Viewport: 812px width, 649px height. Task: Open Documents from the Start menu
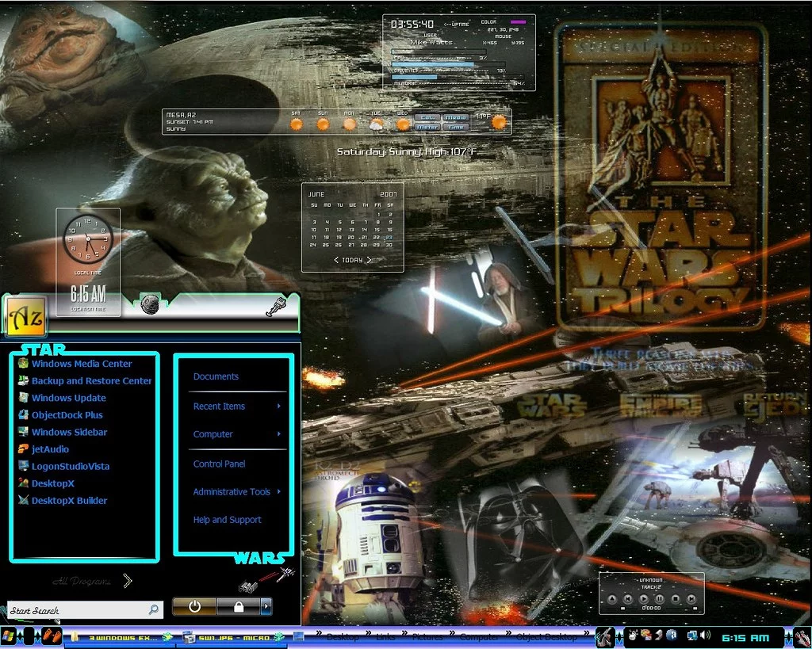pyautogui.click(x=216, y=377)
